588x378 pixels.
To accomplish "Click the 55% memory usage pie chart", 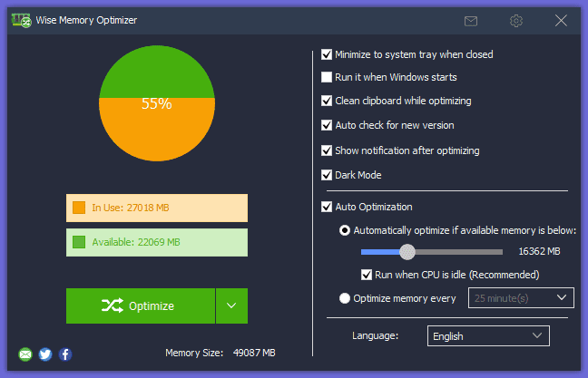I will (x=157, y=103).
